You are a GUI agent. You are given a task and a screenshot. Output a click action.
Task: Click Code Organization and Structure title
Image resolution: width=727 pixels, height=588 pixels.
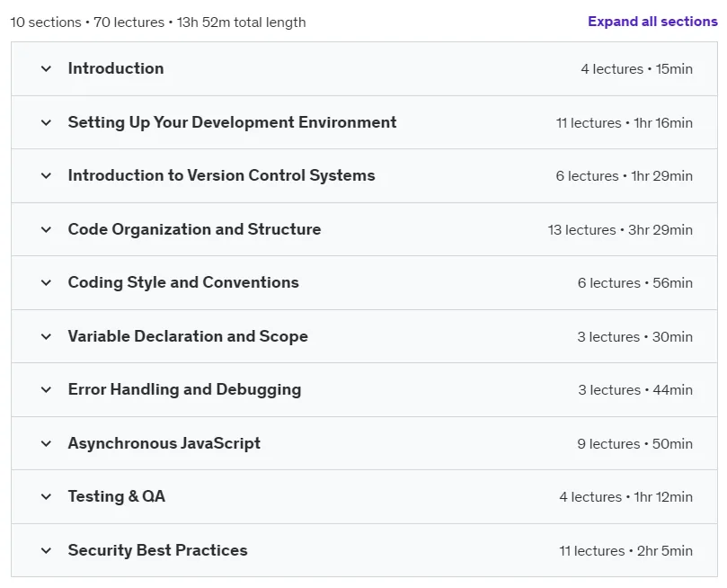click(194, 229)
